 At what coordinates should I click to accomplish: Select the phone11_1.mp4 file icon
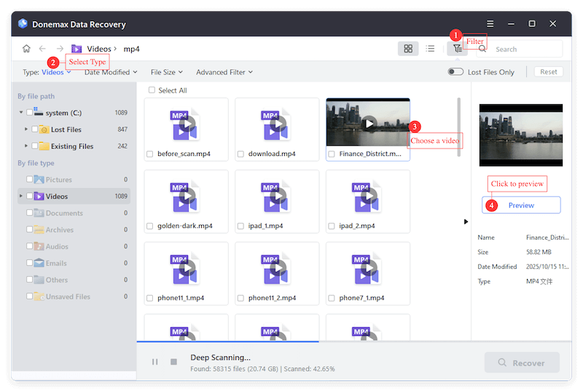[x=185, y=270]
